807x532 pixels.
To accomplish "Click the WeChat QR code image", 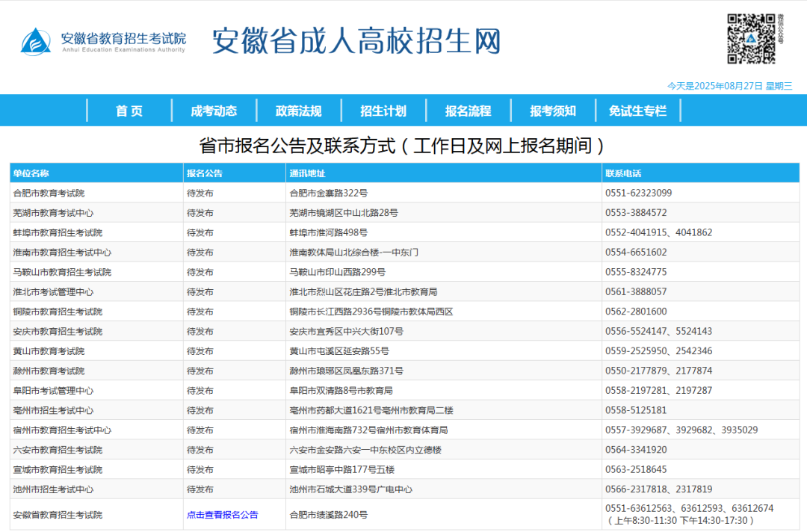I will 751,38.
